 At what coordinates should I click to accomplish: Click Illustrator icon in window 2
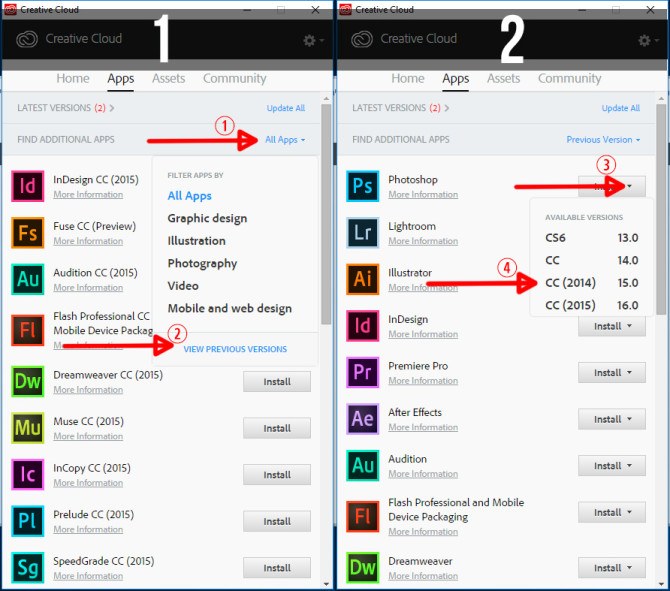(x=362, y=279)
